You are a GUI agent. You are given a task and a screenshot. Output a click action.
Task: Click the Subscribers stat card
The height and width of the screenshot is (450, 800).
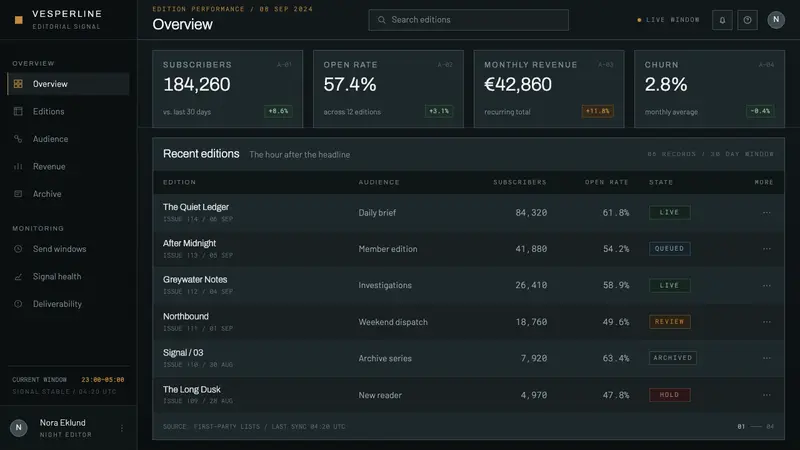coord(228,89)
